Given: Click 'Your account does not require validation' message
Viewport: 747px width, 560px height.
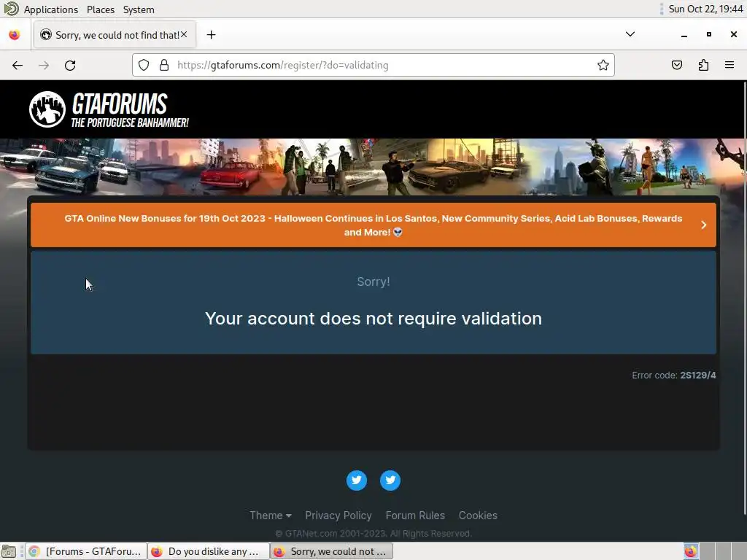Looking at the screenshot, I should [x=373, y=318].
